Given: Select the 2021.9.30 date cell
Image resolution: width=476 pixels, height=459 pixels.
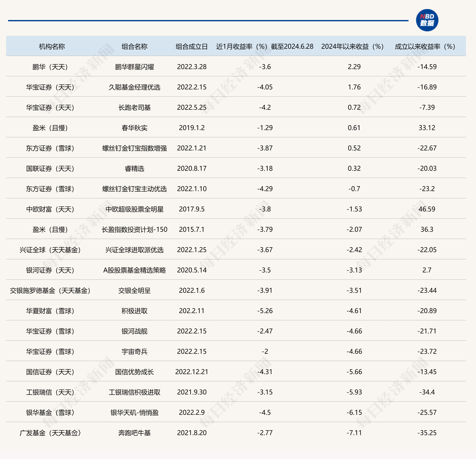Looking at the screenshot, I should click(x=192, y=392).
